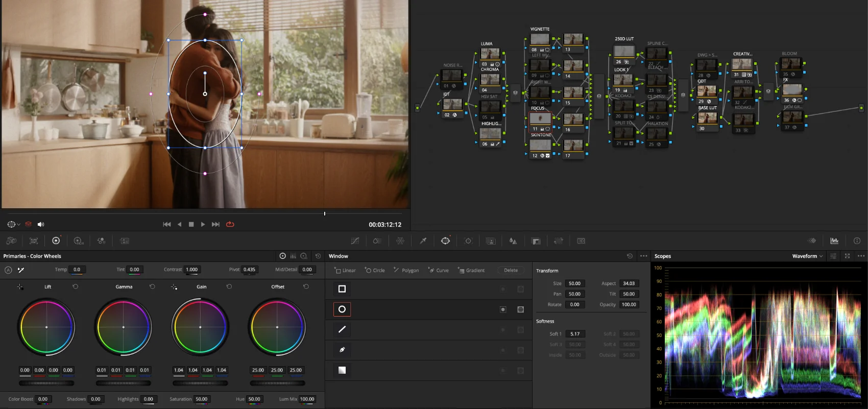Open the Tracker palette icon

point(468,241)
